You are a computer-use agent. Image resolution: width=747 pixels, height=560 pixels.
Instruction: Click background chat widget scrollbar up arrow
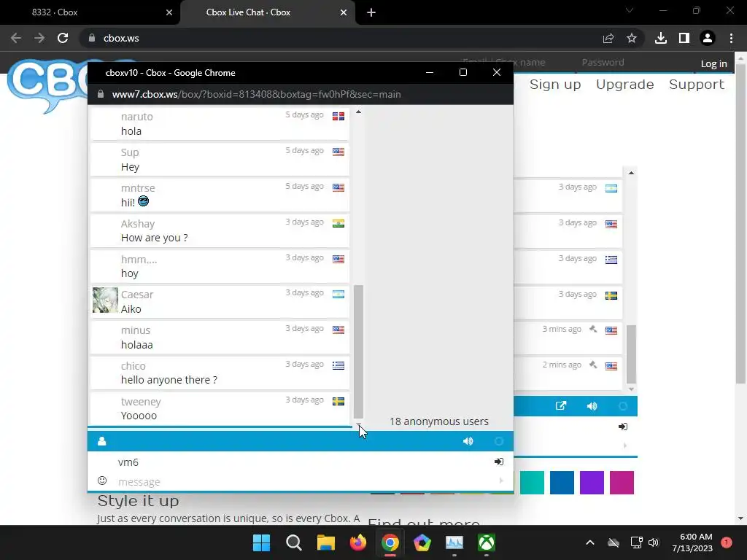coord(631,173)
